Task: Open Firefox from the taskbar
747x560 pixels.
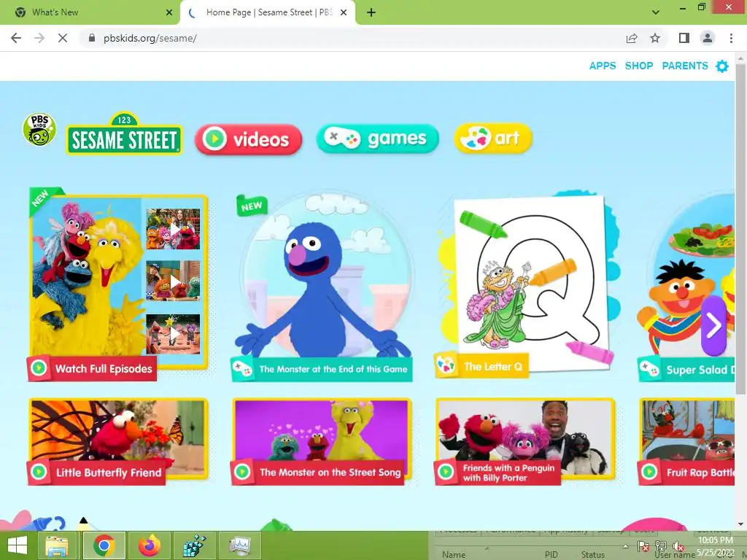Action: [149, 545]
